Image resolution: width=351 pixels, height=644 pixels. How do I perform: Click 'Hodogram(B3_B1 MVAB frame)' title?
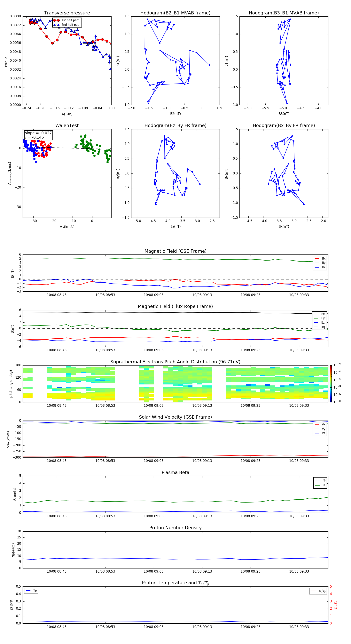tap(284, 13)
